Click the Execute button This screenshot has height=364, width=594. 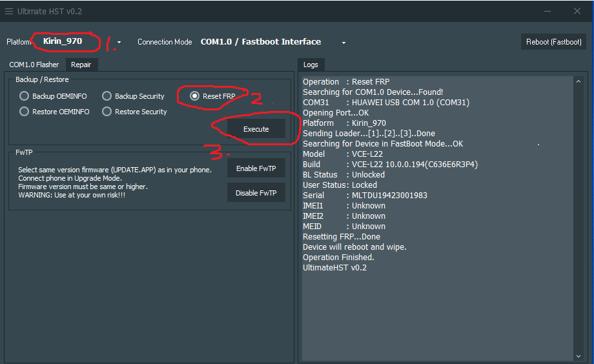pyautogui.click(x=256, y=129)
